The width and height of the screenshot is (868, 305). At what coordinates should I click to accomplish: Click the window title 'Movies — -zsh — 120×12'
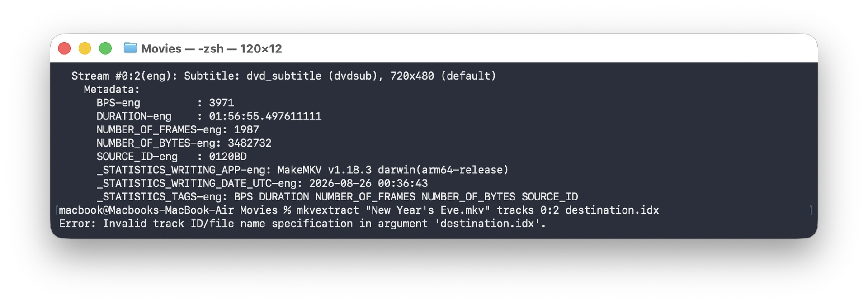[x=212, y=48]
